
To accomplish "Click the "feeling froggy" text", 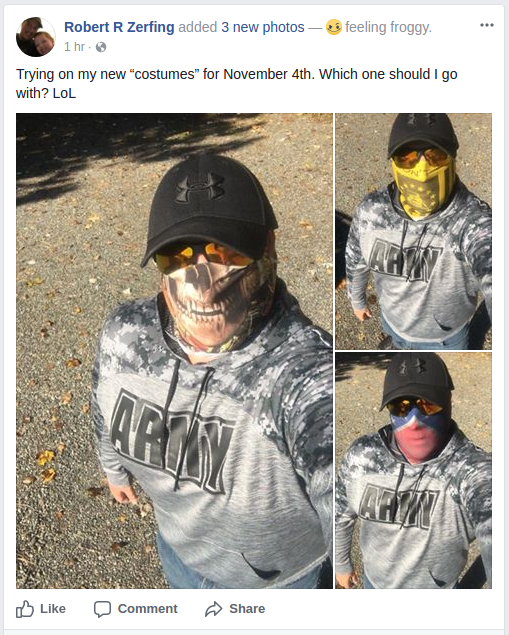I will [x=388, y=27].
